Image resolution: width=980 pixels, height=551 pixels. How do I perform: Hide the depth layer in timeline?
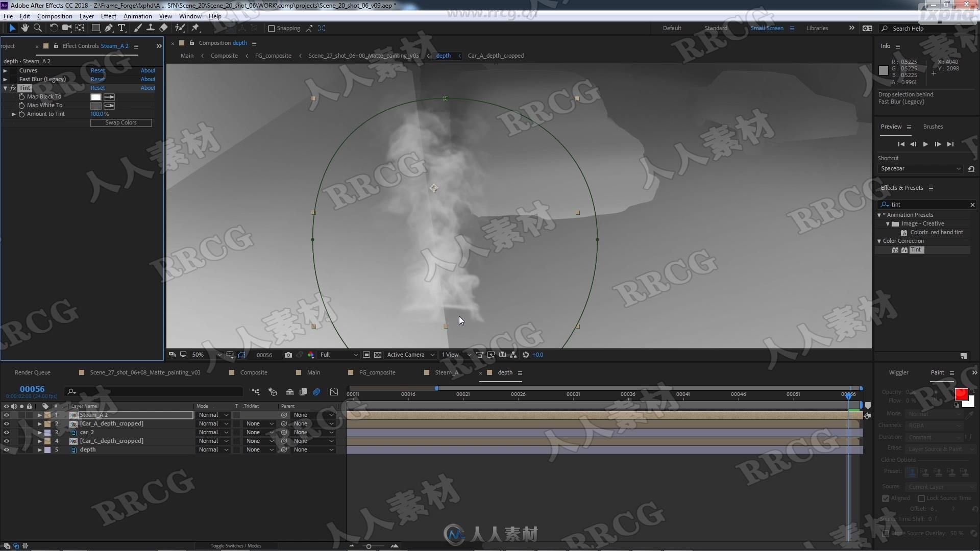pos(6,450)
